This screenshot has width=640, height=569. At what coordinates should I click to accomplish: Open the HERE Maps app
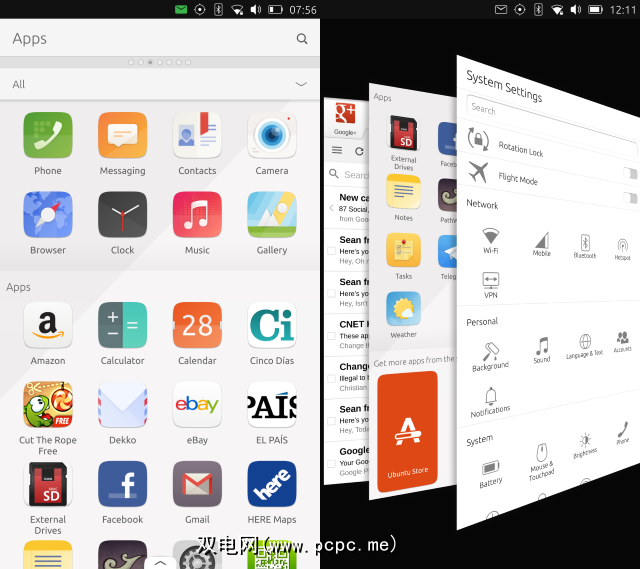[272, 484]
